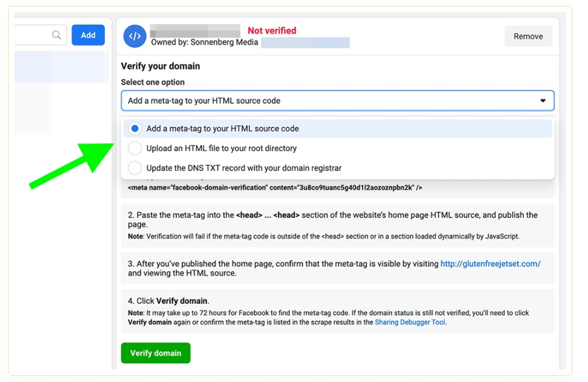Select Add a meta-tag radio button
The image size is (588, 382).
click(135, 128)
